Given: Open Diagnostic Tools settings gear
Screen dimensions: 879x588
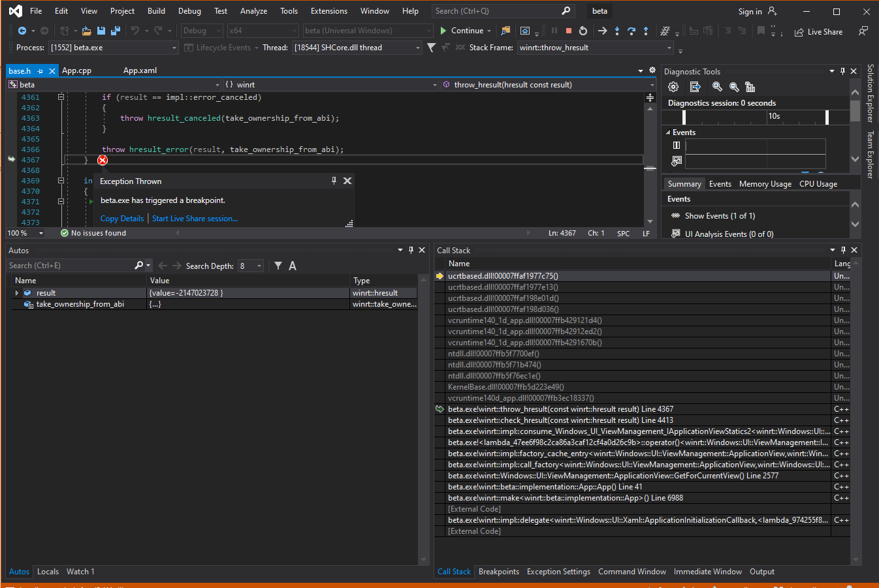Looking at the screenshot, I should (673, 86).
